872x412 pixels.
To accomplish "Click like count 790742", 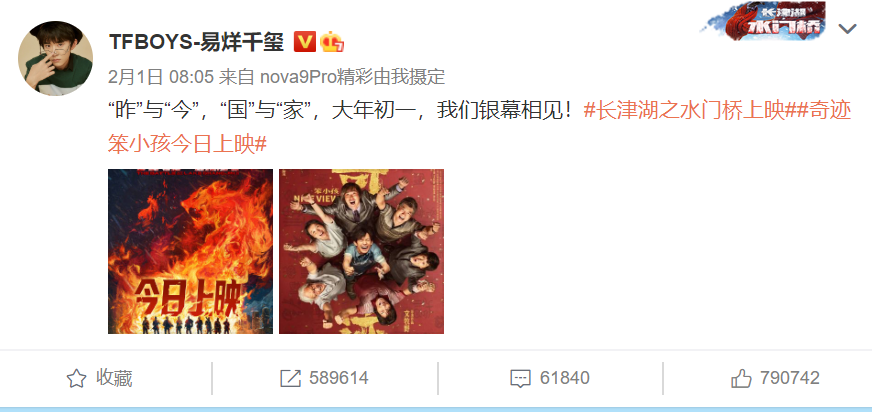I will (790, 379).
